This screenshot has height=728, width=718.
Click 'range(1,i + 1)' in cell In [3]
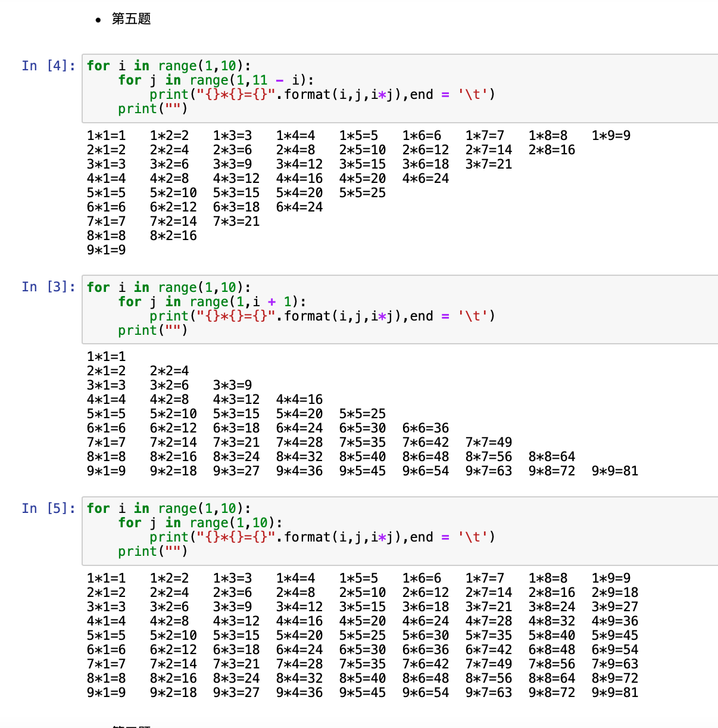[x=244, y=301]
